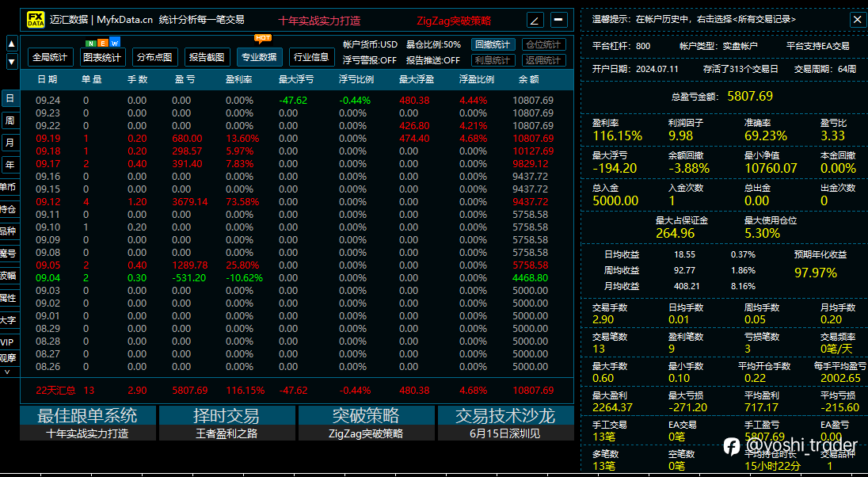Viewport: 868px width, 477px height.
Task: Open 行业信息 industry info
Action: coord(312,57)
